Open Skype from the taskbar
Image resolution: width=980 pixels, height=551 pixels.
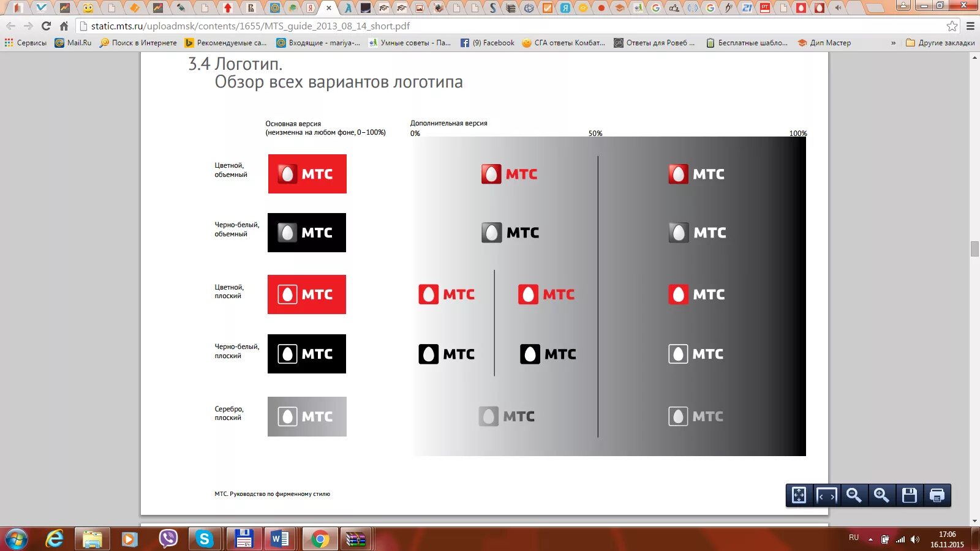point(204,539)
